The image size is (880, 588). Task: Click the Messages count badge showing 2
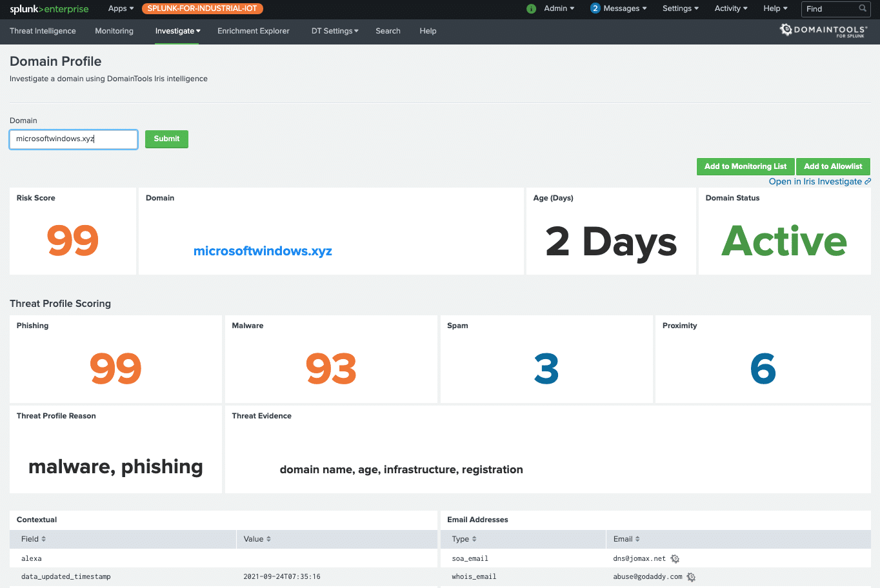[x=595, y=8]
